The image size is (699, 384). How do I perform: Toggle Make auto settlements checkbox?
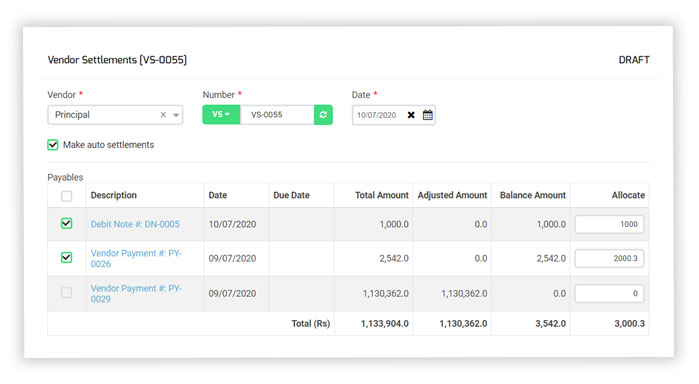point(53,145)
